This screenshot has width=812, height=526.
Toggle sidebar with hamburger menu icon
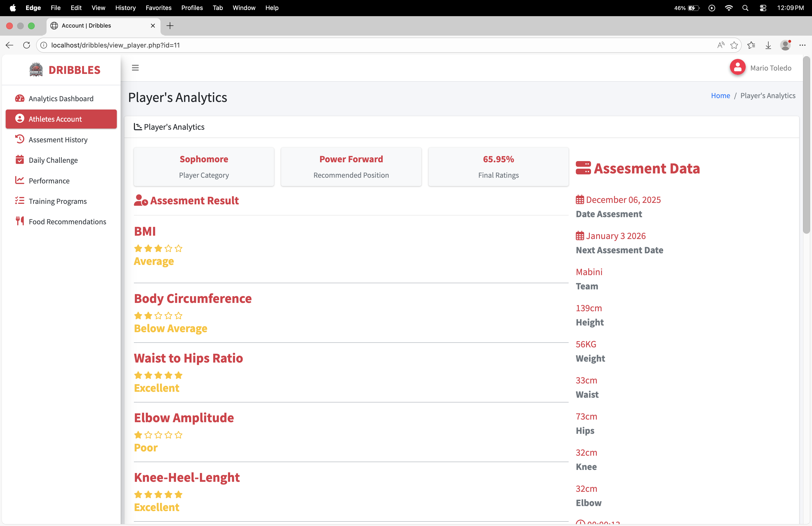click(x=135, y=68)
